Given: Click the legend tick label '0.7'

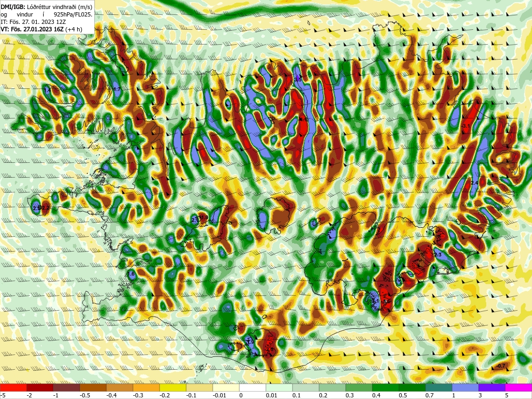Looking at the screenshot, I should (429, 395).
